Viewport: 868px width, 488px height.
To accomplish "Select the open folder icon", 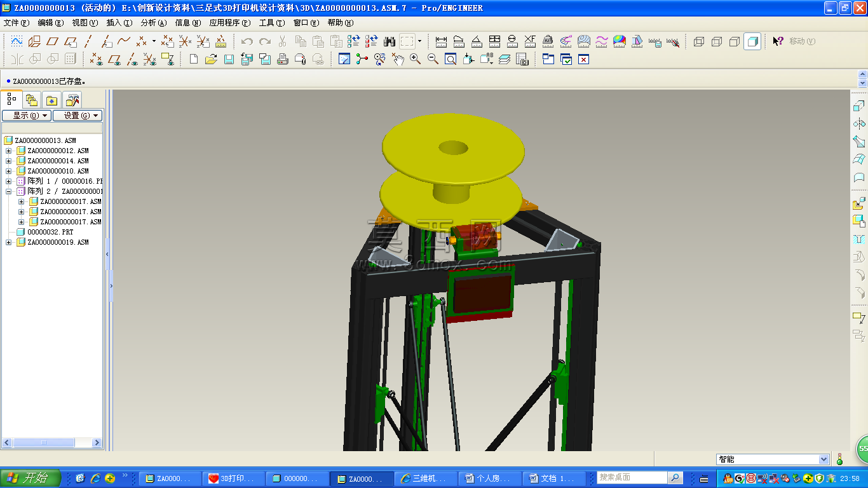I will click(x=212, y=59).
